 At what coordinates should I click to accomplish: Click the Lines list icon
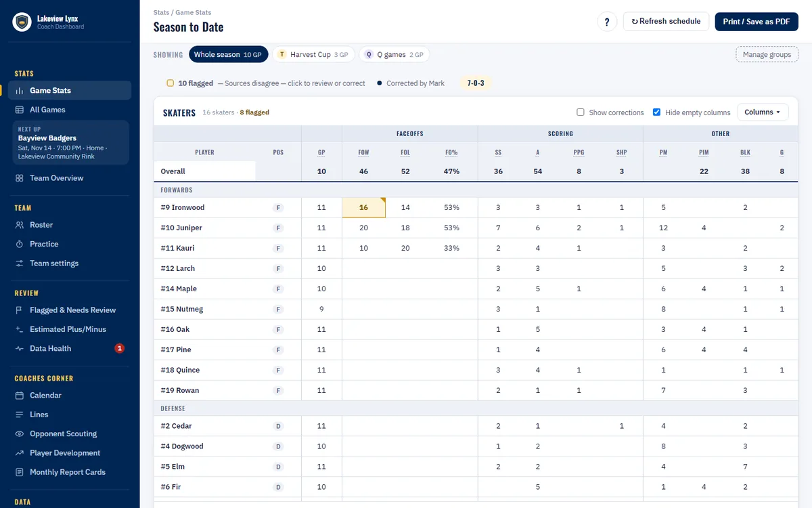[x=20, y=415]
